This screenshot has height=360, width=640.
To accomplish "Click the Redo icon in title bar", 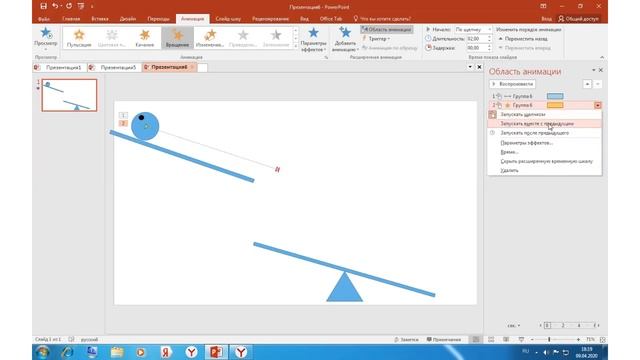I will coord(69,6).
